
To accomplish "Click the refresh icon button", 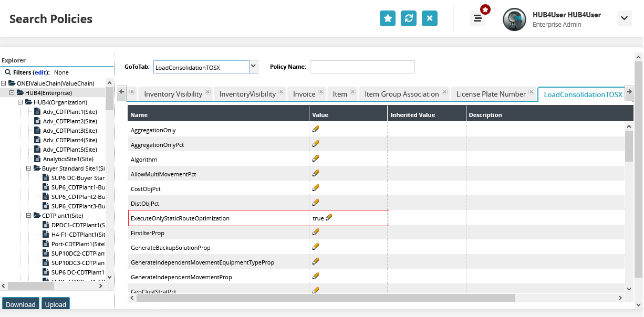I will click(x=409, y=18).
